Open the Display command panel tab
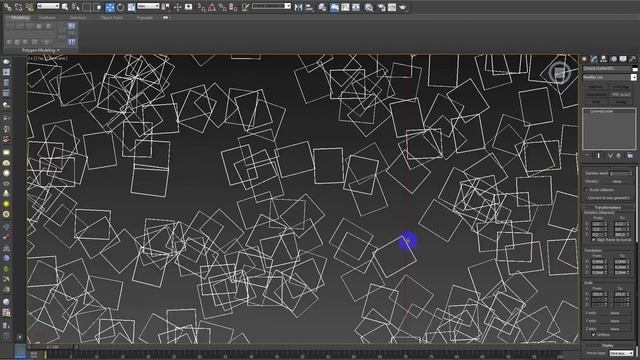Viewport: 640px width, 360px height. 623,59
